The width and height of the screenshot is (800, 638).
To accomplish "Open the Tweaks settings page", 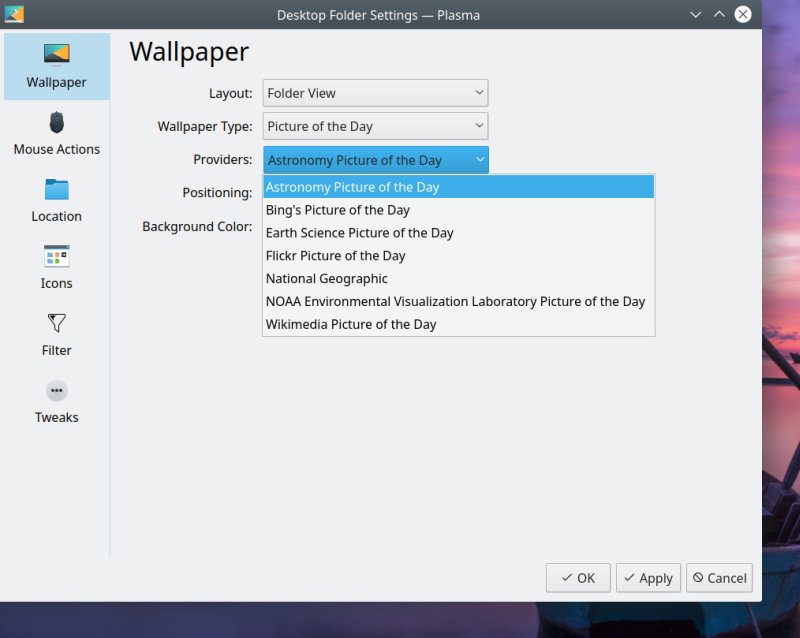I will (56, 401).
